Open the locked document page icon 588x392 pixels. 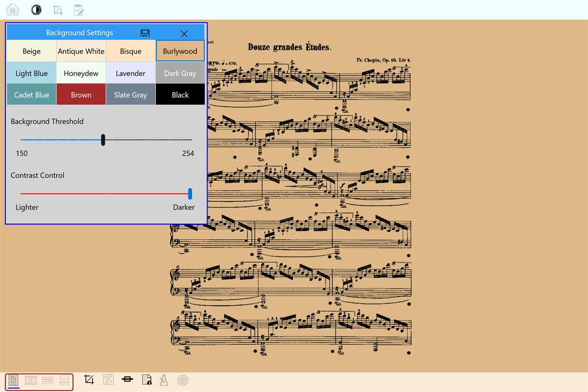pyautogui.click(x=147, y=379)
